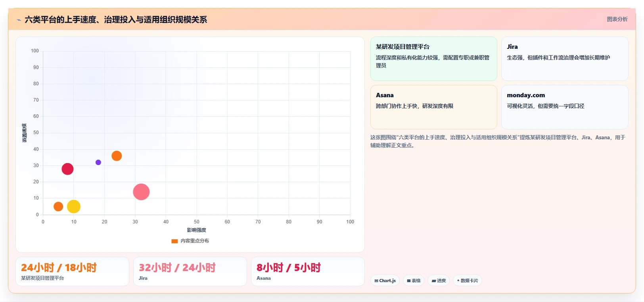Click the 图表分析 label in the header
Viewport: 644px width, 302px height.
[617, 19]
